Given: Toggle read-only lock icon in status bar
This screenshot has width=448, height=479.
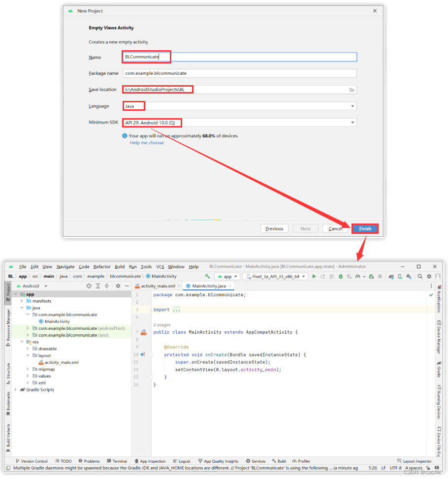Looking at the screenshot, I should coord(428,468).
